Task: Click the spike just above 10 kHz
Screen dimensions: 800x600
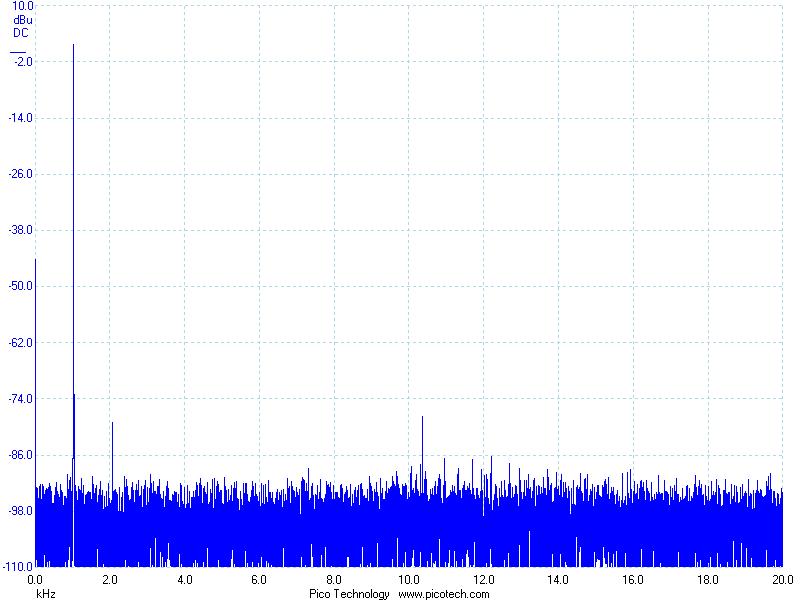Action: (x=422, y=449)
